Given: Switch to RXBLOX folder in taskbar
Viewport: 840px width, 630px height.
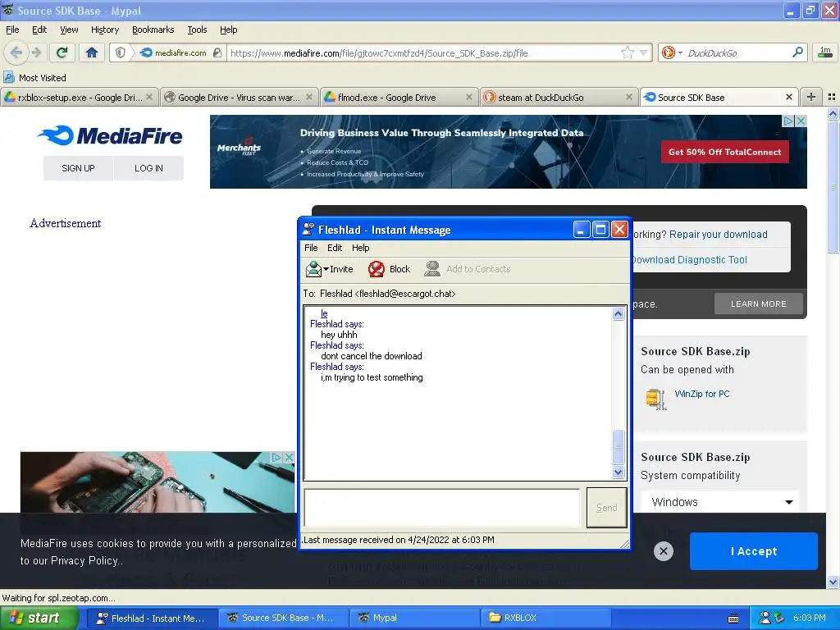Looking at the screenshot, I should click(x=546, y=618).
